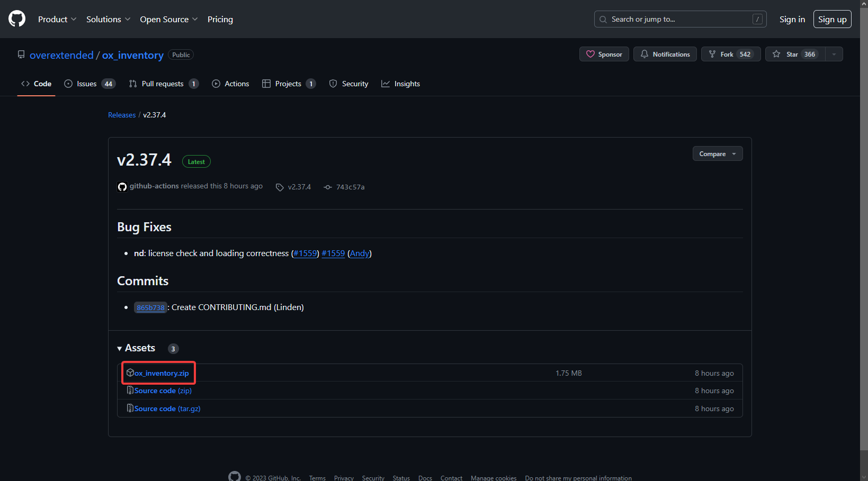Open the footer Manage cookies link
Image resolution: width=868 pixels, height=481 pixels.
[x=494, y=478]
